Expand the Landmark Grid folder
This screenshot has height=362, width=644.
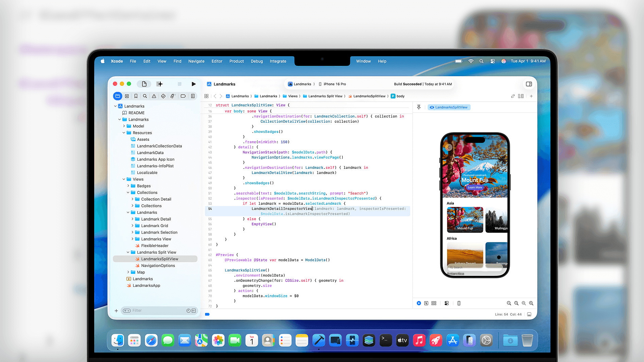click(133, 226)
